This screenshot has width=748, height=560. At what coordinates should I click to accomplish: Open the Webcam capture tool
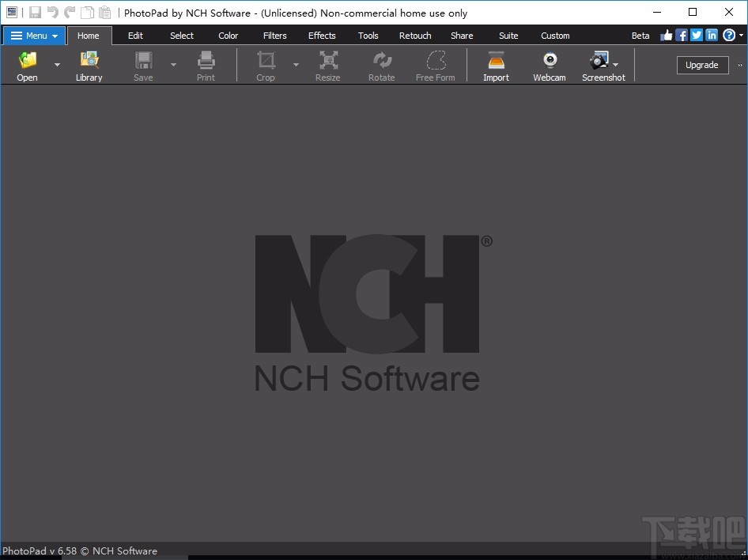click(x=550, y=66)
